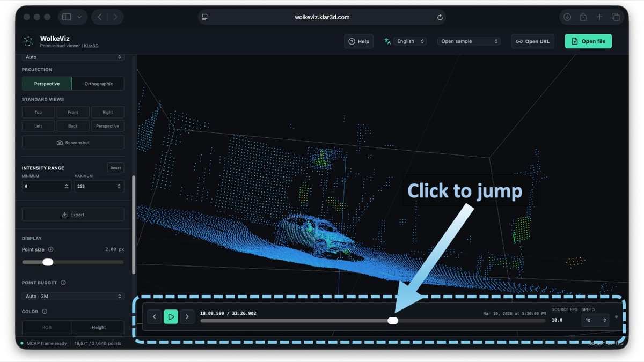Step to the next frame
This screenshot has height=362, width=644.
point(187,317)
